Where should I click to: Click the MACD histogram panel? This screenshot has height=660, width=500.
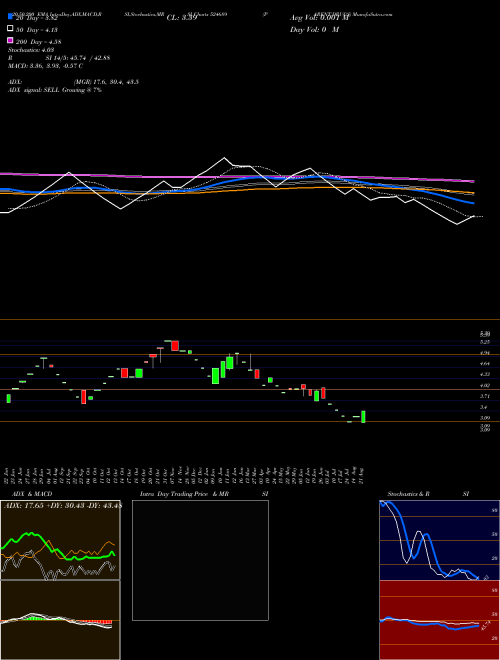point(60,620)
